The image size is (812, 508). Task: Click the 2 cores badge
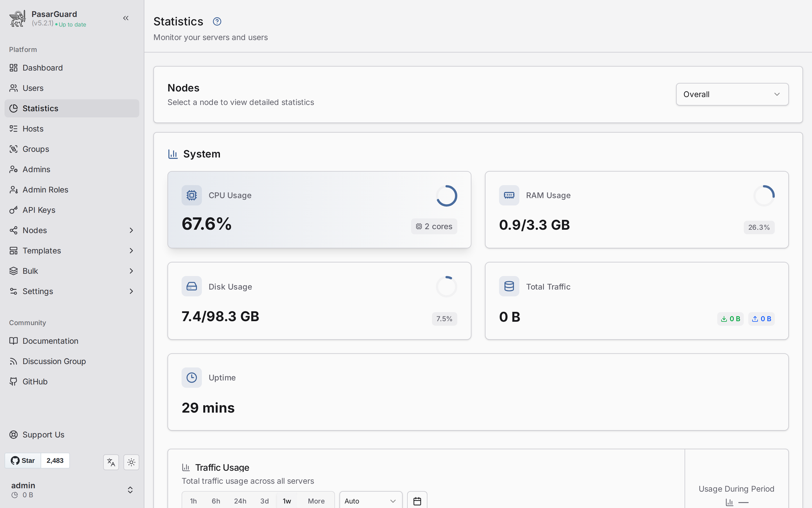pos(434,226)
